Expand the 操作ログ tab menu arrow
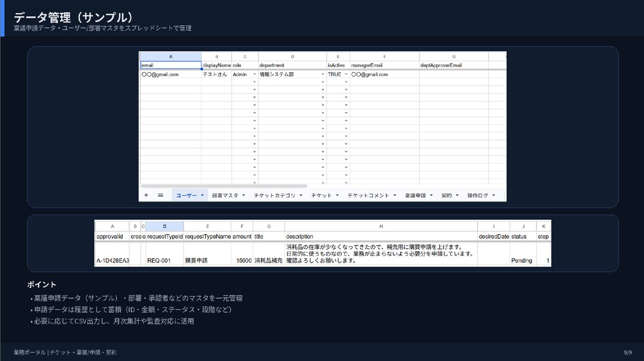644x361 pixels. point(494,196)
